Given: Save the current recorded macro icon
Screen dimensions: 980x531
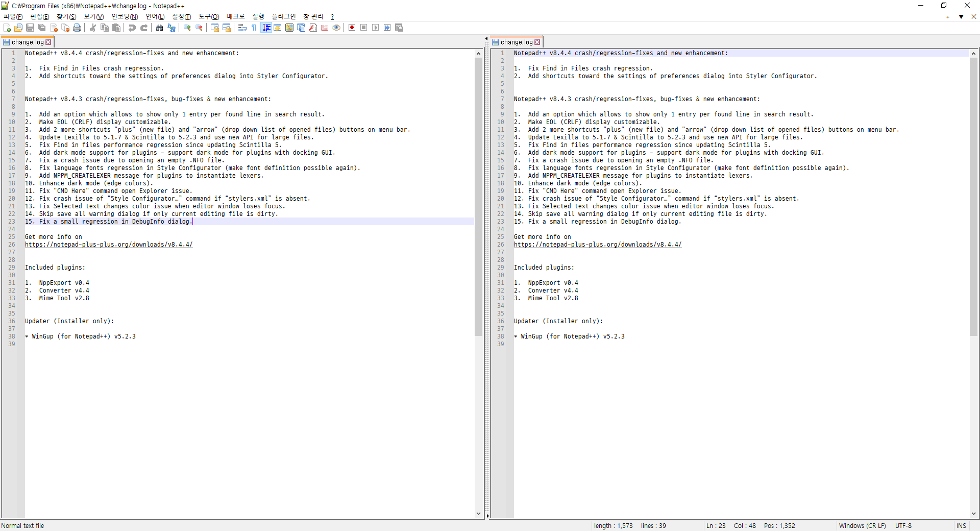Looking at the screenshot, I should pyautogui.click(x=399, y=28).
